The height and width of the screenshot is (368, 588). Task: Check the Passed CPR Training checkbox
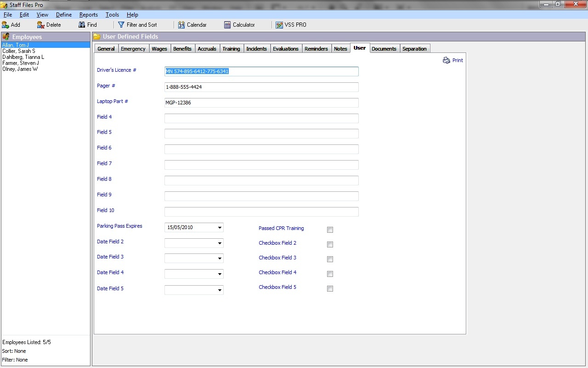330,230
